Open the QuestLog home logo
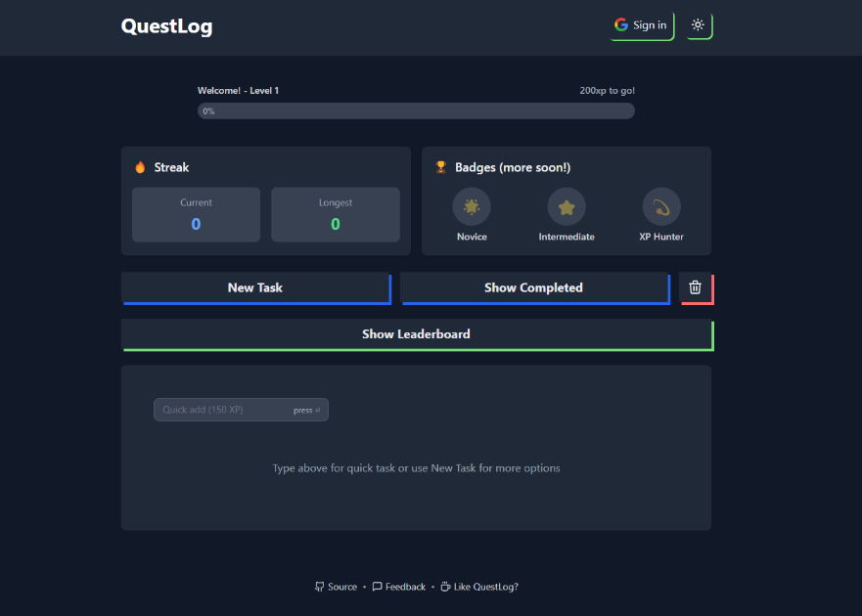Viewport: 862px width, 616px height. (166, 25)
